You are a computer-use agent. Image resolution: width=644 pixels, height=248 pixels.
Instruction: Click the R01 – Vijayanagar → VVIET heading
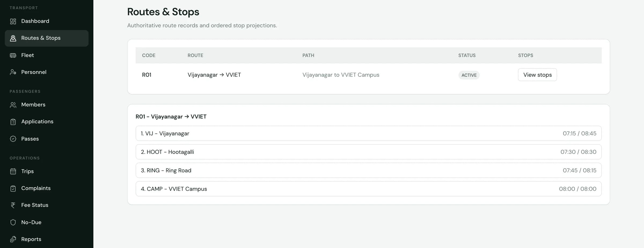click(171, 117)
